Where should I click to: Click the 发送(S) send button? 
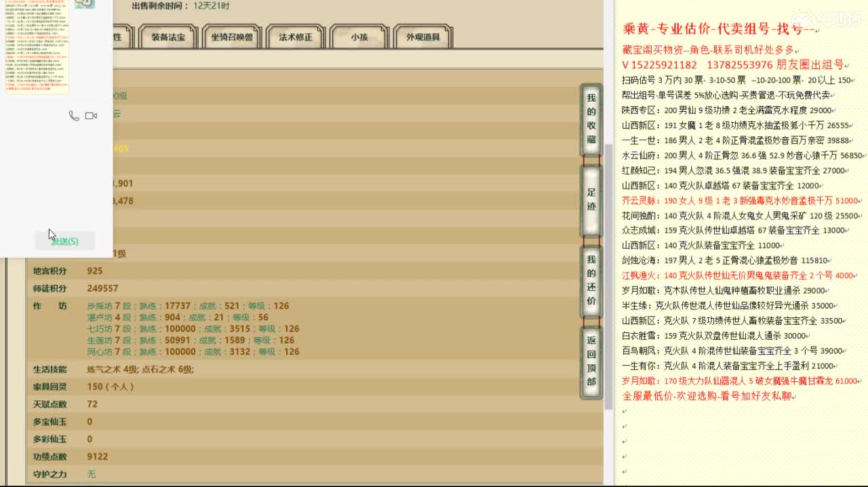click(64, 241)
